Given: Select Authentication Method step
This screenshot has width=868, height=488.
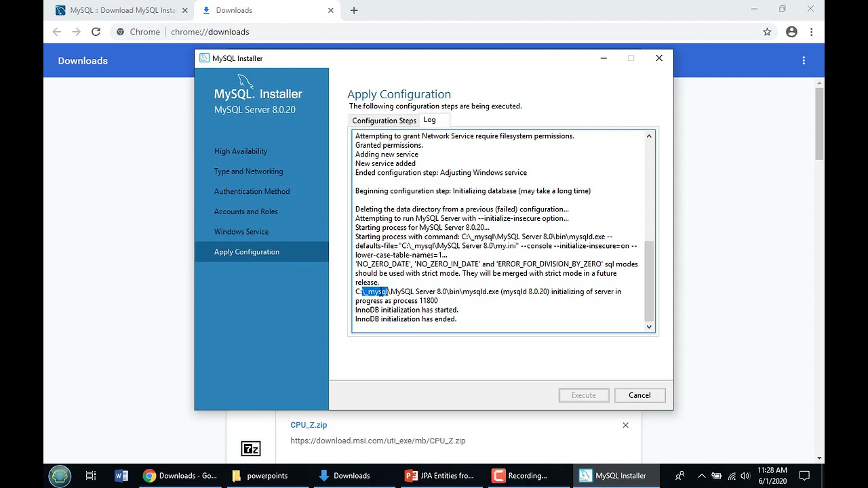Looking at the screenshot, I should 252,191.
